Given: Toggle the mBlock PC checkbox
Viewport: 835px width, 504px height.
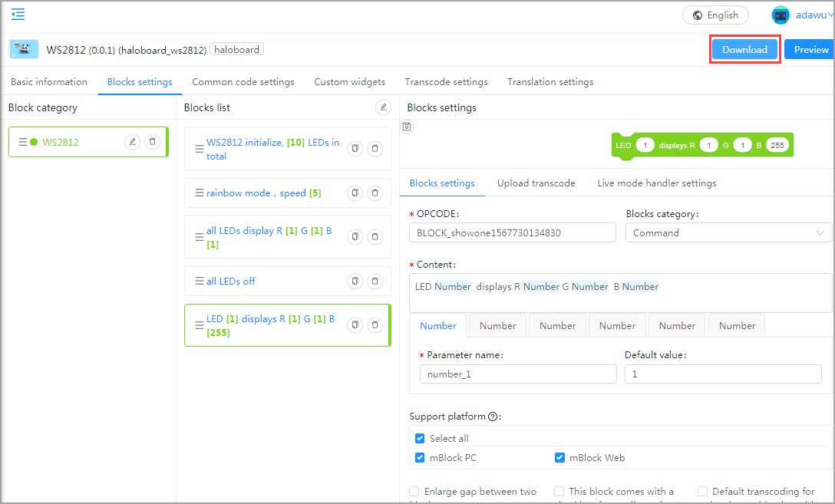Looking at the screenshot, I should tap(420, 458).
